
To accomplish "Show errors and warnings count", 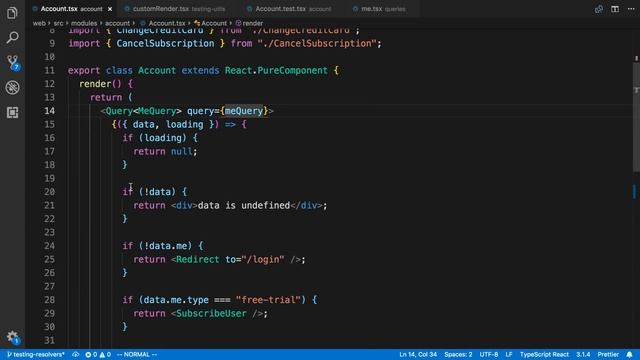I will [98, 354].
